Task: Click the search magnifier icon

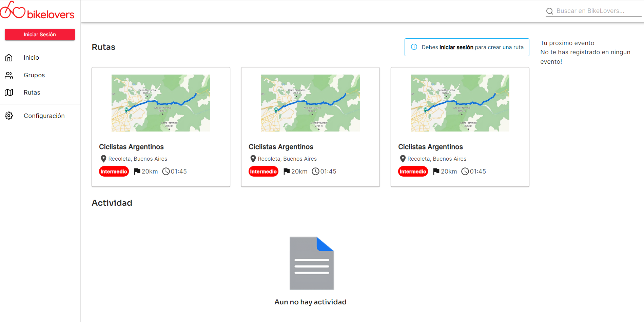Action: click(x=549, y=11)
